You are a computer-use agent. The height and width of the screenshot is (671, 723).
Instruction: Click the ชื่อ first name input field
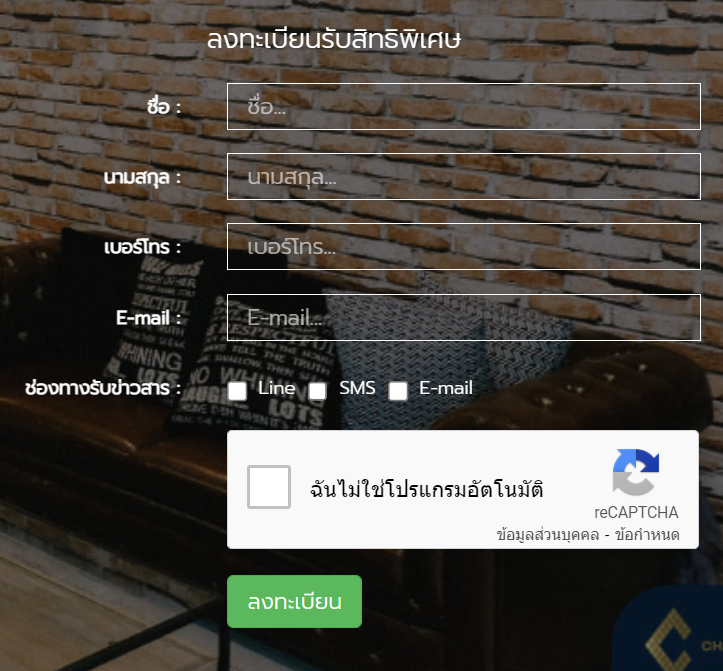[463, 107]
